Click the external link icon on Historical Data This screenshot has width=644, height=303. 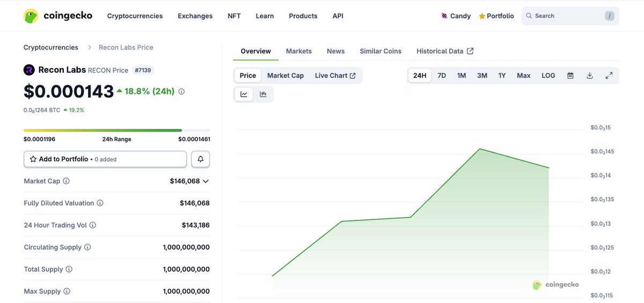[470, 51]
